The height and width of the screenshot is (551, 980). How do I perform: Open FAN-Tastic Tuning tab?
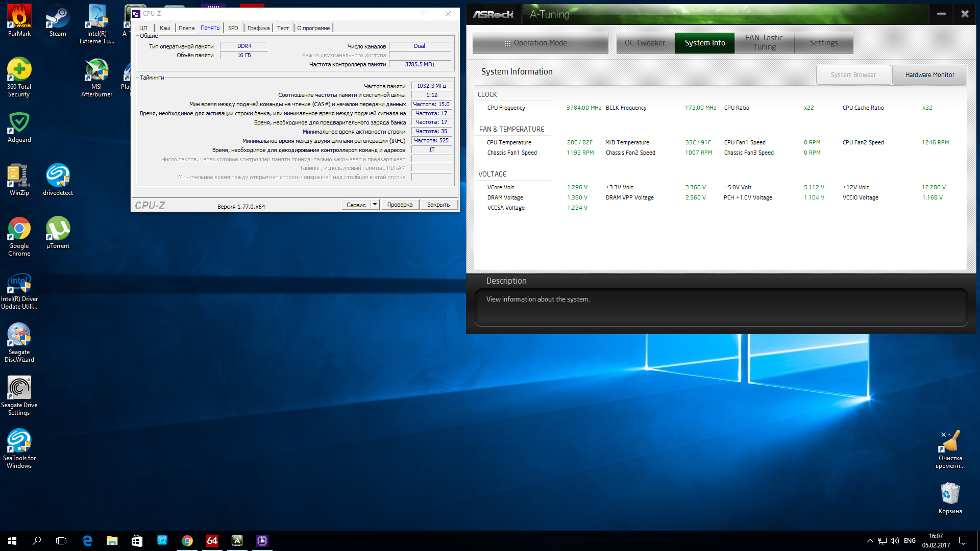point(764,43)
